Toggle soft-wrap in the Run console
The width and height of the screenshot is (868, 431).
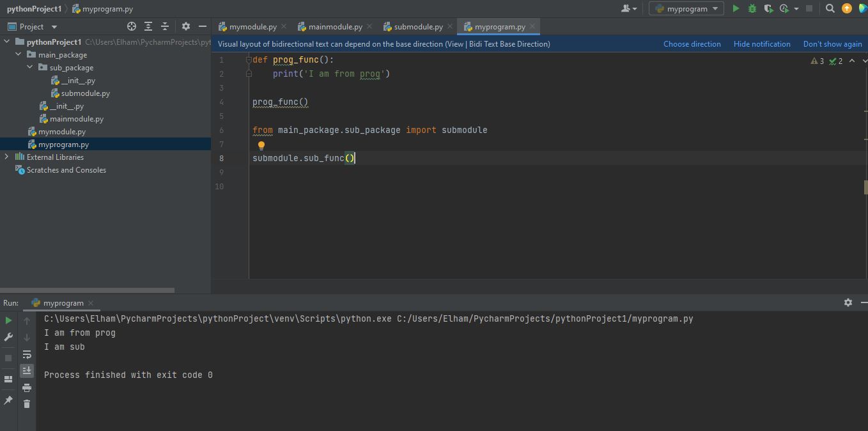[27, 354]
